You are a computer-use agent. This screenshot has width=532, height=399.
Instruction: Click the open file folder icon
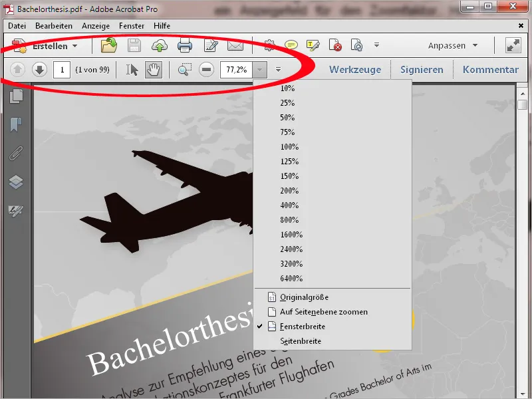(x=109, y=45)
